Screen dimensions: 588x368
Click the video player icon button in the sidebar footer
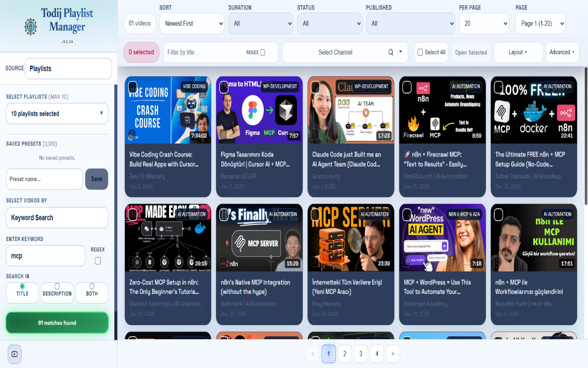click(15, 354)
